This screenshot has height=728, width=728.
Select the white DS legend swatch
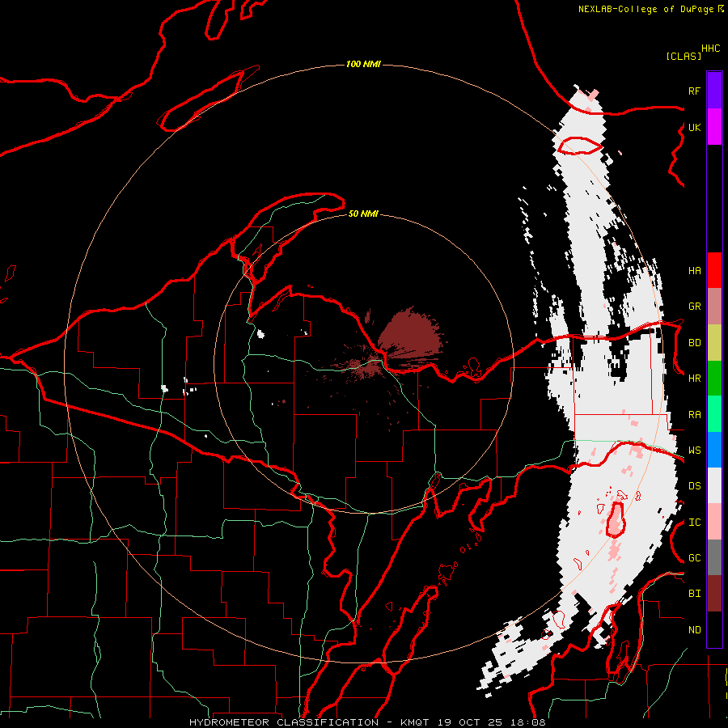714,485
